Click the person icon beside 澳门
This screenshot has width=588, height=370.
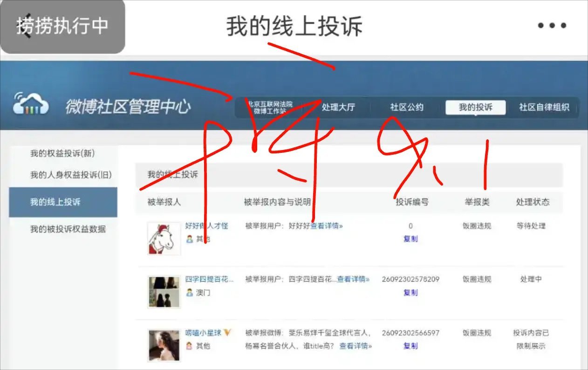pos(190,293)
